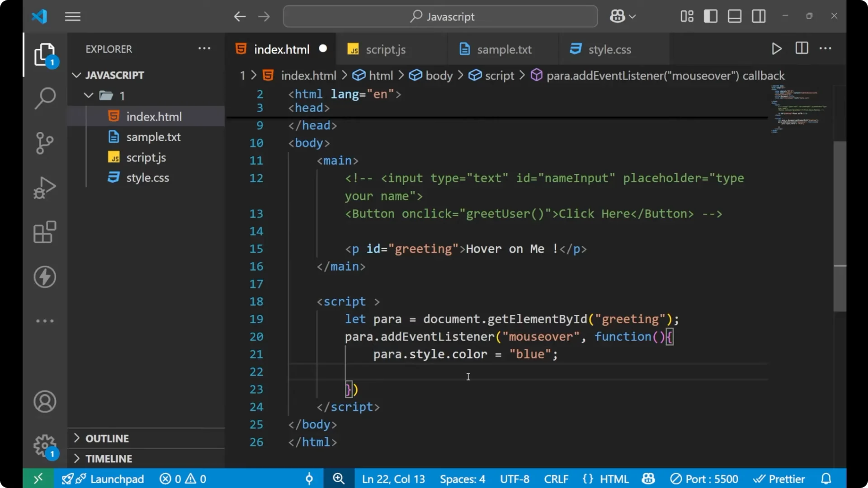The width and height of the screenshot is (868, 488).
Task: Open Copilot status in the status bar
Action: point(648,479)
